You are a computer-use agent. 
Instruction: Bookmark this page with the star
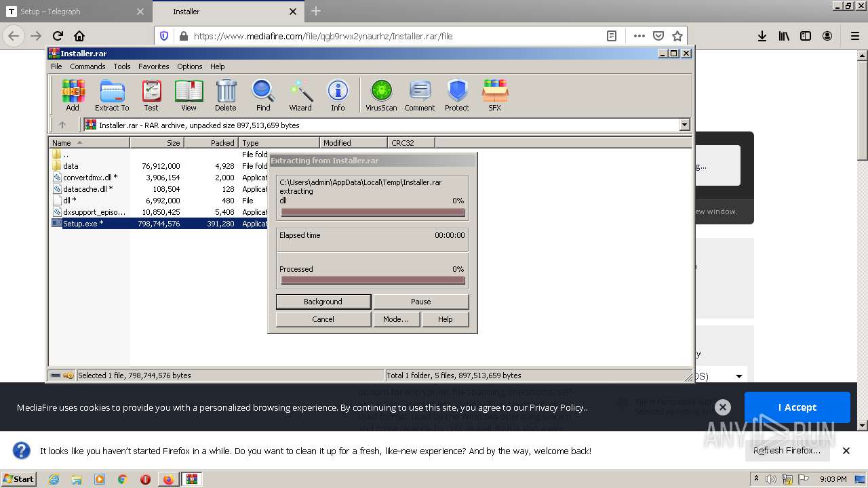677,36
